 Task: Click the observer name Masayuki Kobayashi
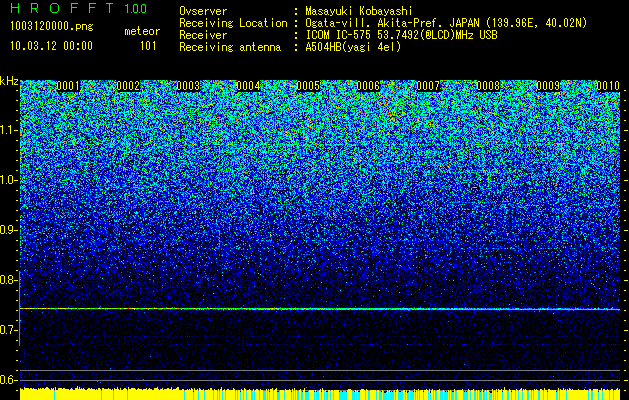[358, 11]
